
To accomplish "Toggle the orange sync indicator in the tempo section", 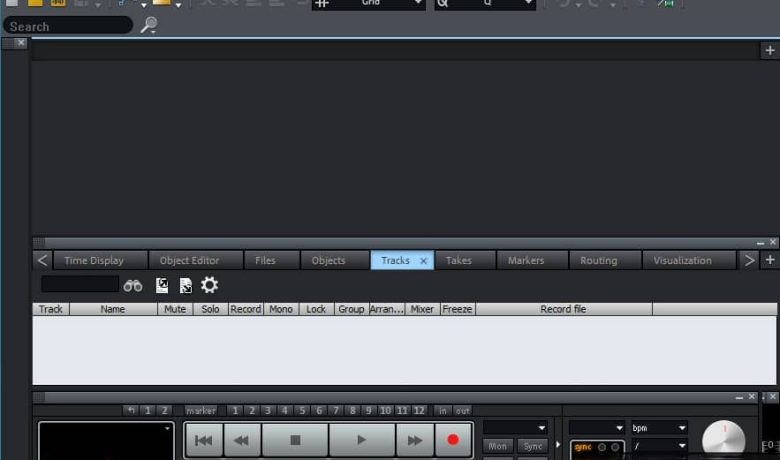I will pos(583,448).
